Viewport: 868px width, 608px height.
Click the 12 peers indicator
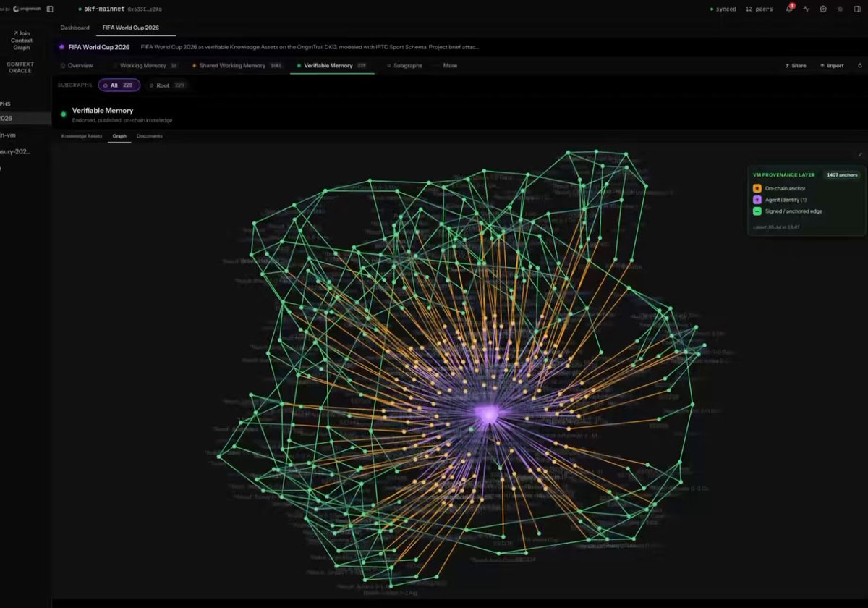click(x=759, y=9)
